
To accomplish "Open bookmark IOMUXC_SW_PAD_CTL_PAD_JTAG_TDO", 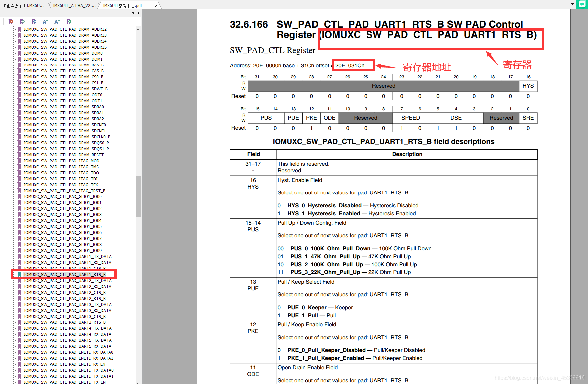I will pyautogui.click(x=62, y=173).
